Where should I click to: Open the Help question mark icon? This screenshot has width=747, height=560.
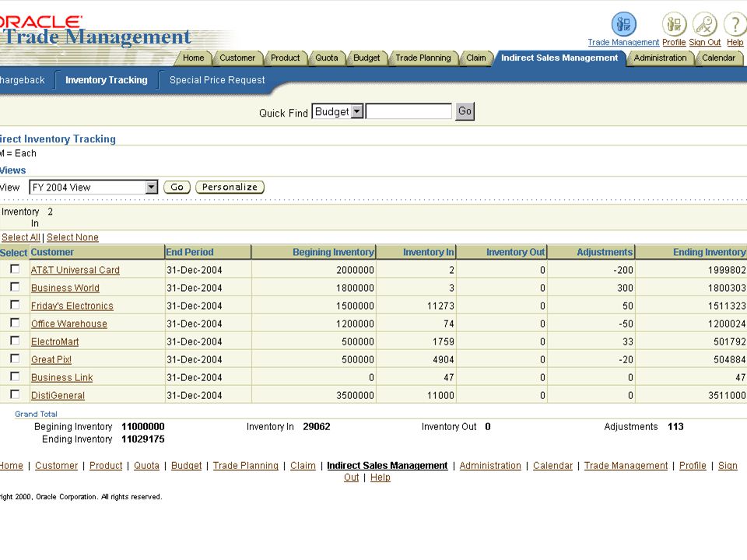click(735, 24)
